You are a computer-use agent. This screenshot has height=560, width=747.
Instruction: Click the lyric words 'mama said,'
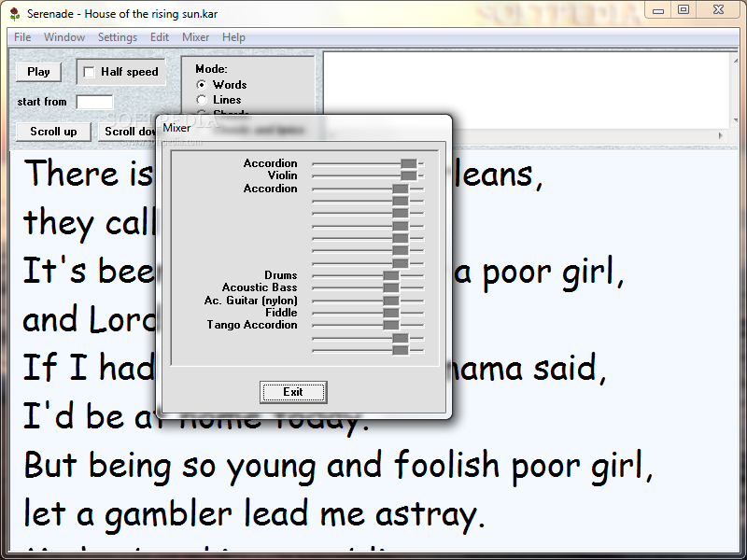pos(528,369)
